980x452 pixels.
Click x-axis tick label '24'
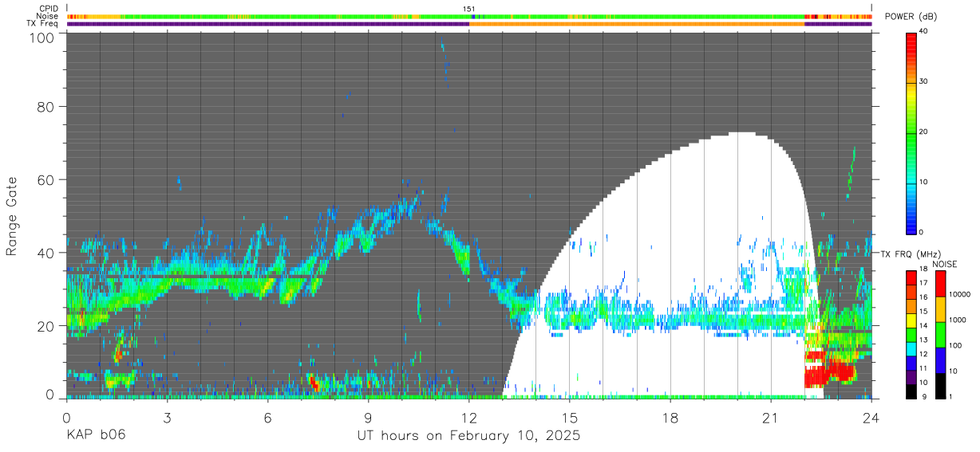click(871, 418)
